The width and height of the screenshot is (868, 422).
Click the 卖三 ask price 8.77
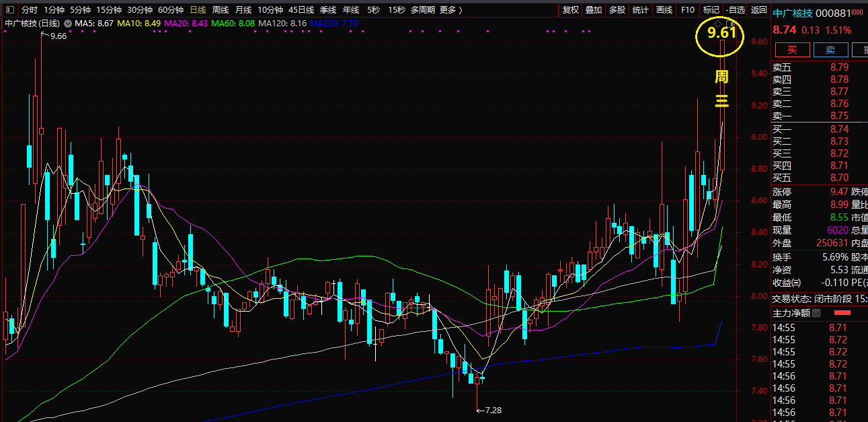pyautogui.click(x=839, y=92)
